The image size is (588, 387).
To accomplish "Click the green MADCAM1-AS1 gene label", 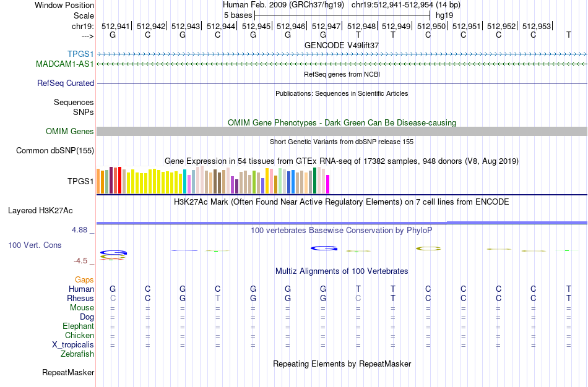I will tap(64, 64).
